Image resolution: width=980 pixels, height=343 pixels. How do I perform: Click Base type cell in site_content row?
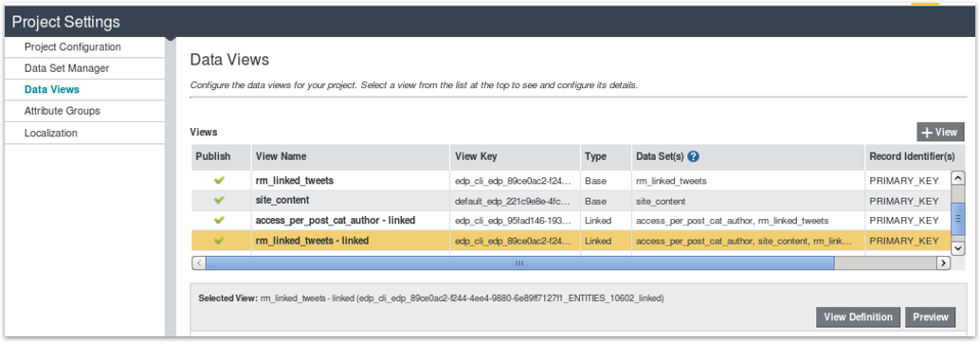(x=594, y=201)
